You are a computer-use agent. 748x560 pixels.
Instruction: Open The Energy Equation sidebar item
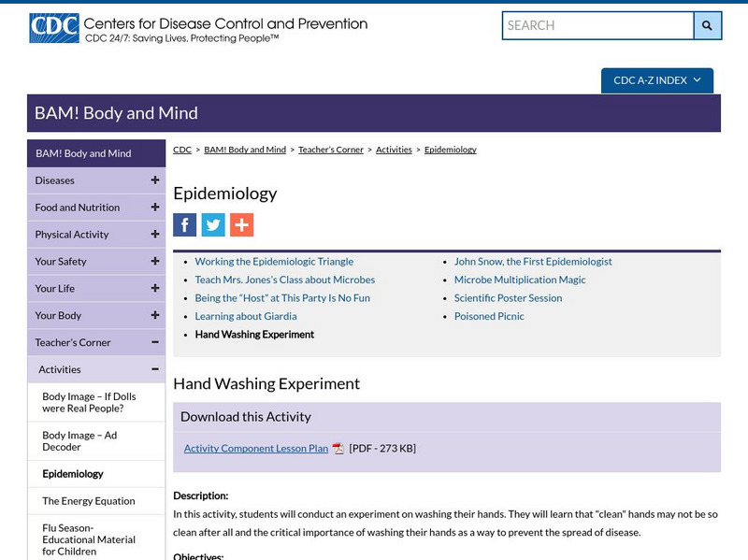click(x=96, y=501)
